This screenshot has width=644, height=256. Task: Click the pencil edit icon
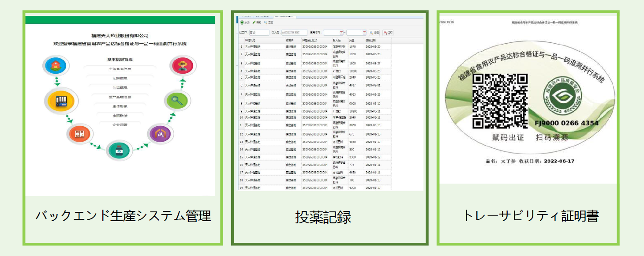[x=254, y=22]
